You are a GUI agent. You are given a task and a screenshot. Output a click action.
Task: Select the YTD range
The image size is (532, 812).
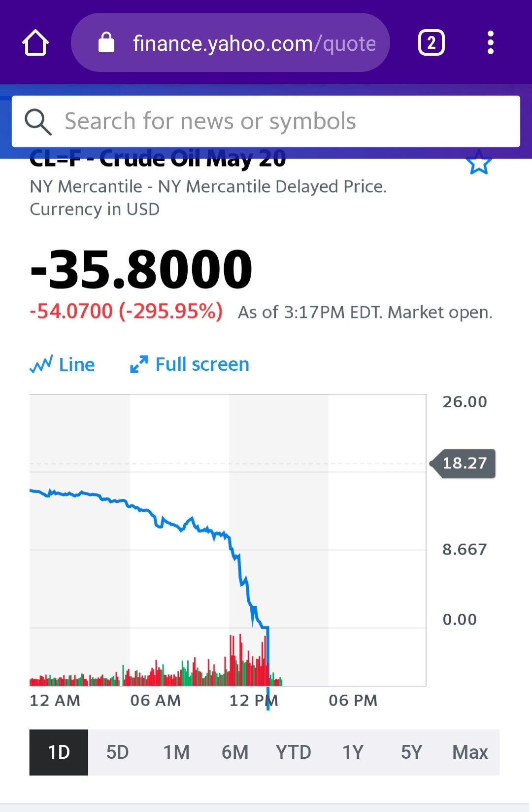click(294, 752)
